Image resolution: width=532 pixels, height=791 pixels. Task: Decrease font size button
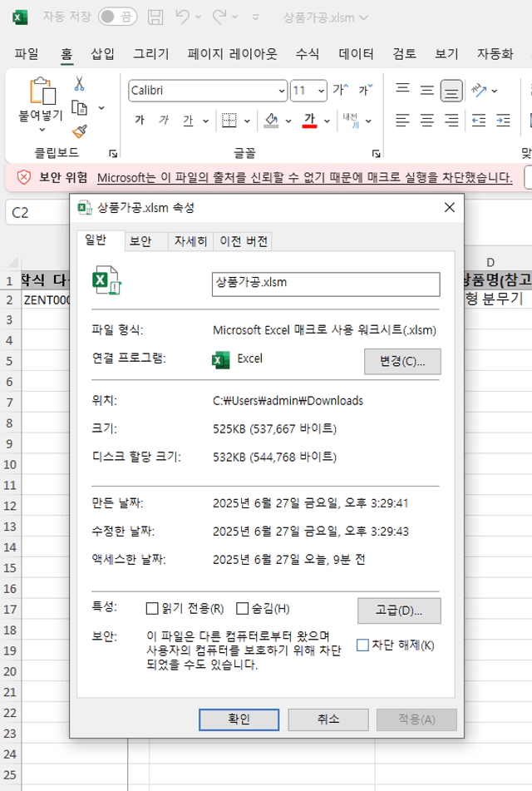point(365,90)
